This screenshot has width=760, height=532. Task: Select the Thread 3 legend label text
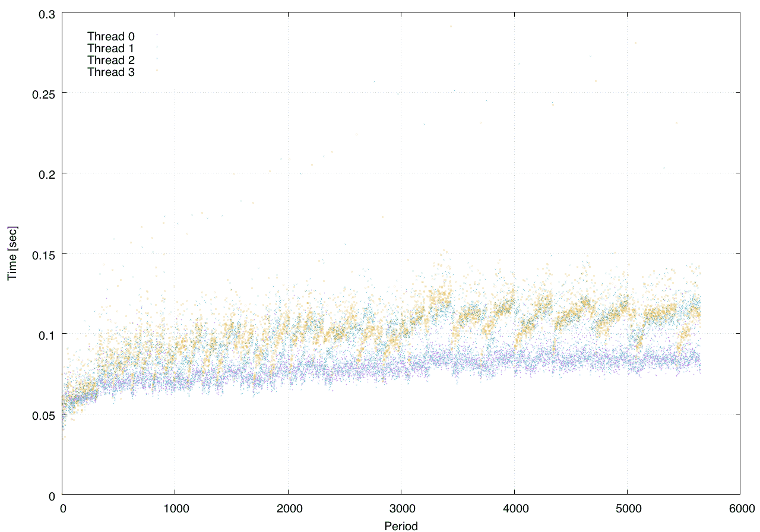110,72
